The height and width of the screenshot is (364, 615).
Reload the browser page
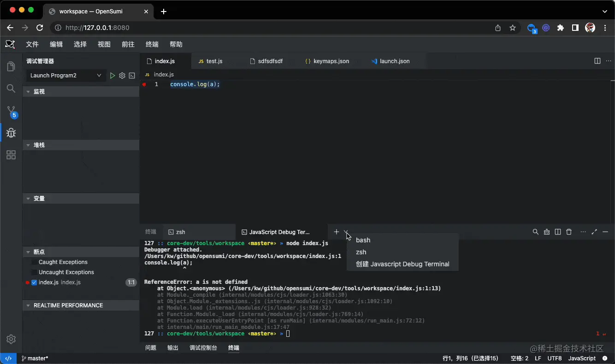click(40, 28)
